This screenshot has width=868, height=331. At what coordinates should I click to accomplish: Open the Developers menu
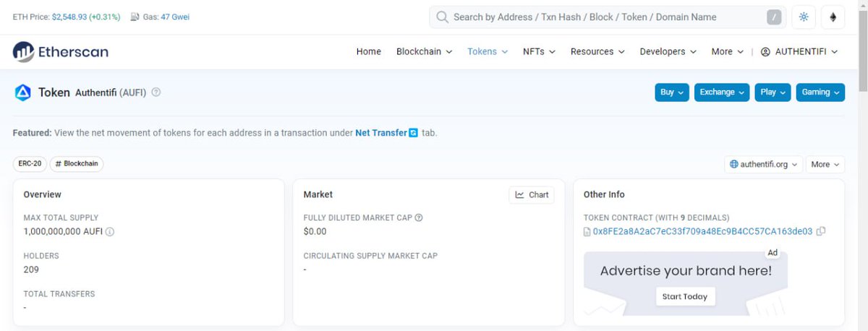668,52
